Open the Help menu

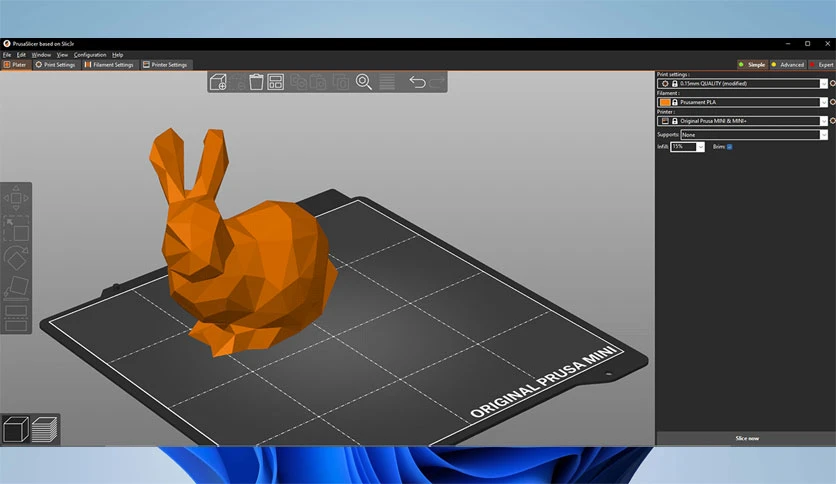(117, 55)
